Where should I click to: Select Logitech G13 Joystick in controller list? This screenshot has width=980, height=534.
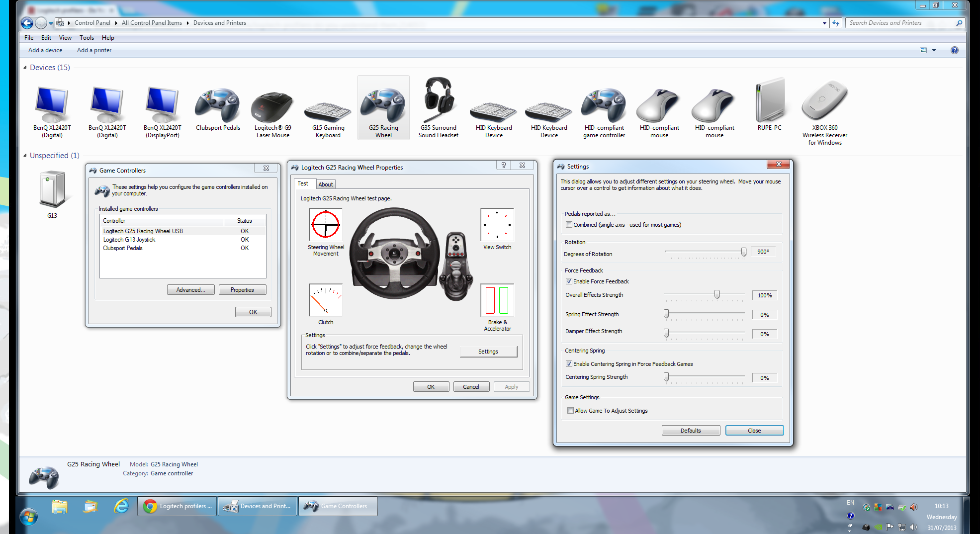coord(183,240)
